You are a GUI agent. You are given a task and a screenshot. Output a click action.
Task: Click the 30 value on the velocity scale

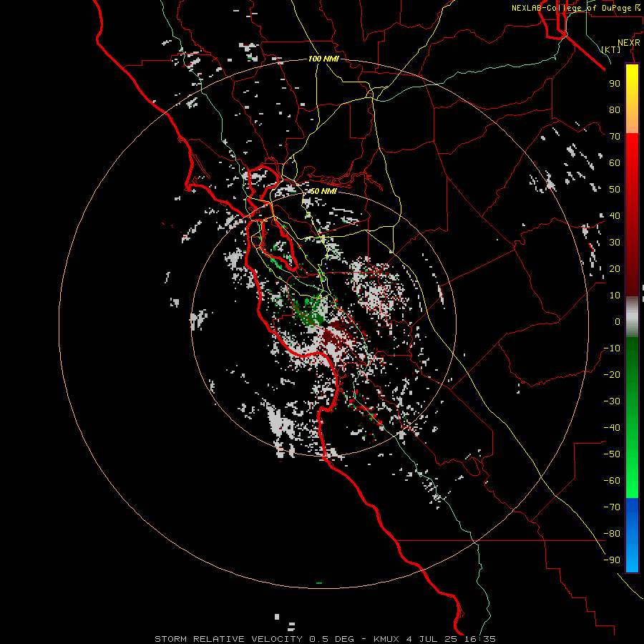pyautogui.click(x=615, y=243)
